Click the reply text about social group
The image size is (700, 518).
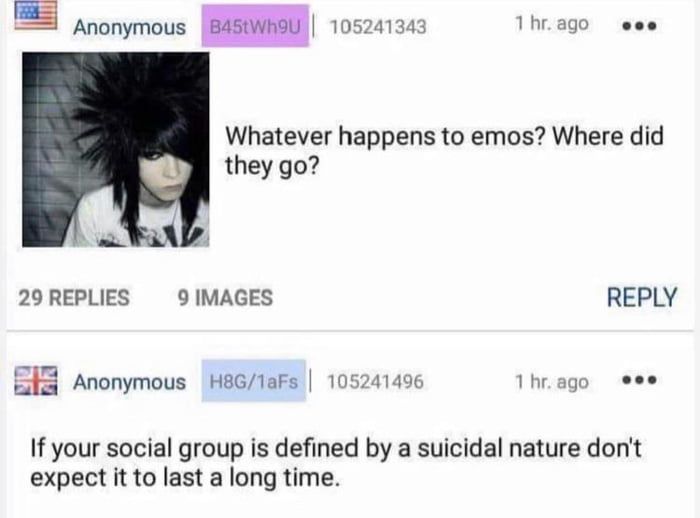[336, 463]
